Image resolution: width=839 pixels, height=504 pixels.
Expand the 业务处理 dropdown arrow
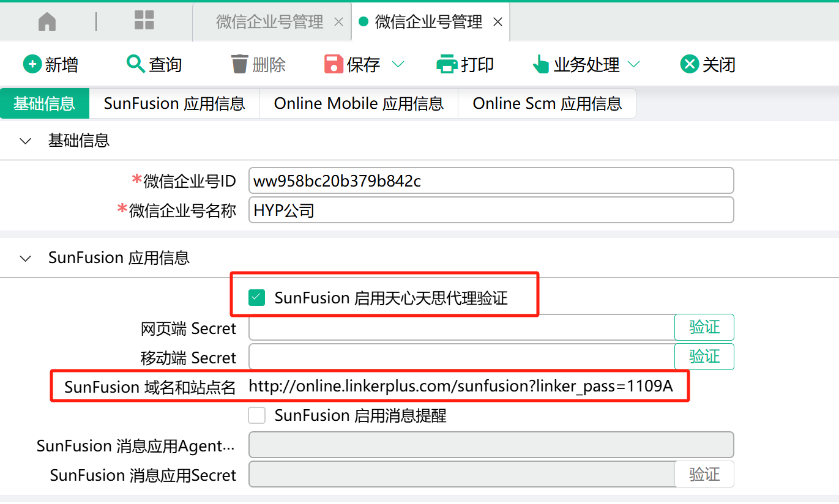tap(634, 64)
